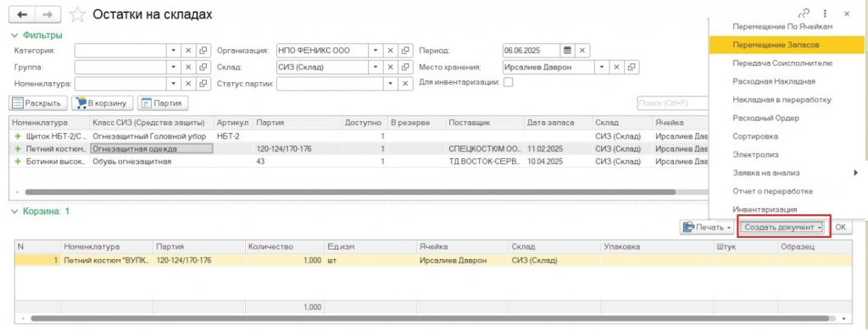Clear the Номенклатура filter field
Screen dimensions: 868x331
pyautogui.click(x=188, y=84)
